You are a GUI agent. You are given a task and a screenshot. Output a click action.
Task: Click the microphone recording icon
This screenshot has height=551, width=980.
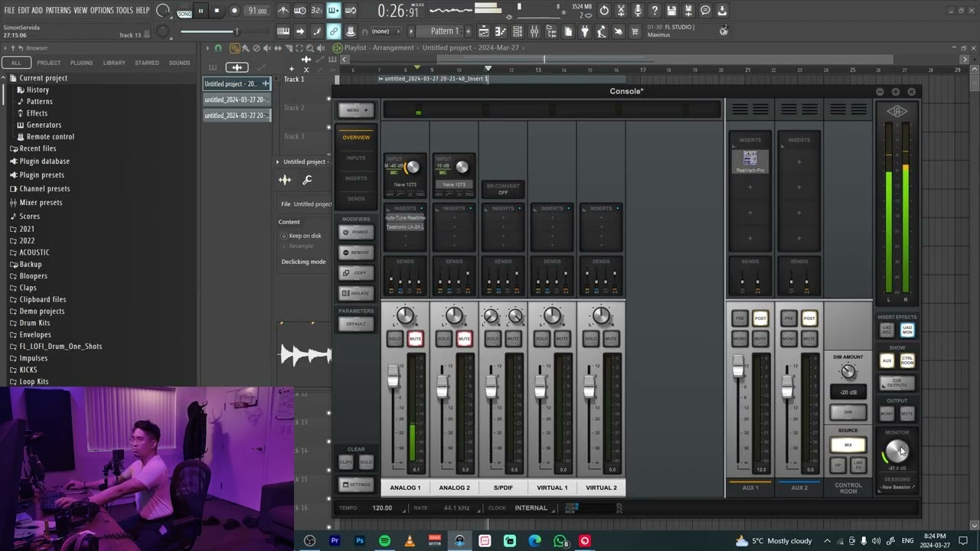(638, 11)
